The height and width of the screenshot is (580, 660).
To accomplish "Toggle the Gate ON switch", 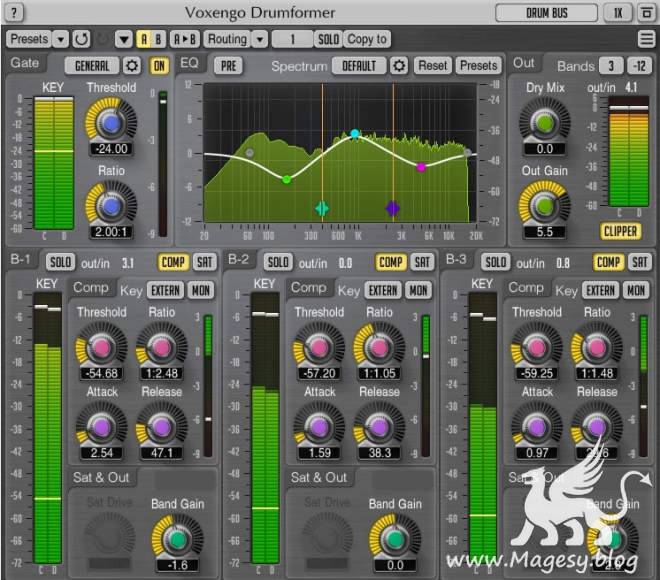I will (x=159, y=66).
